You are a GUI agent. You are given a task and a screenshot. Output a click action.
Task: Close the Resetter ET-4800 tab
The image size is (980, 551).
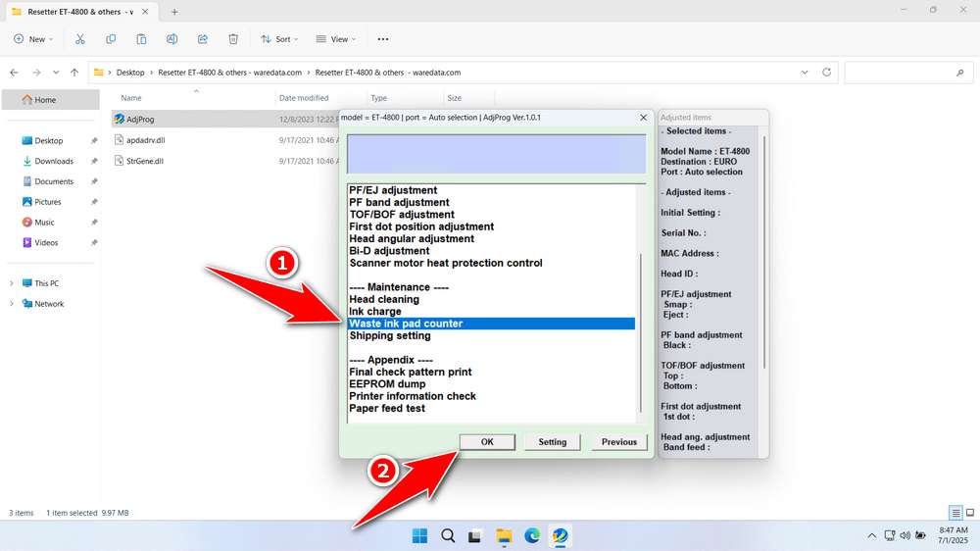(145, 12)
